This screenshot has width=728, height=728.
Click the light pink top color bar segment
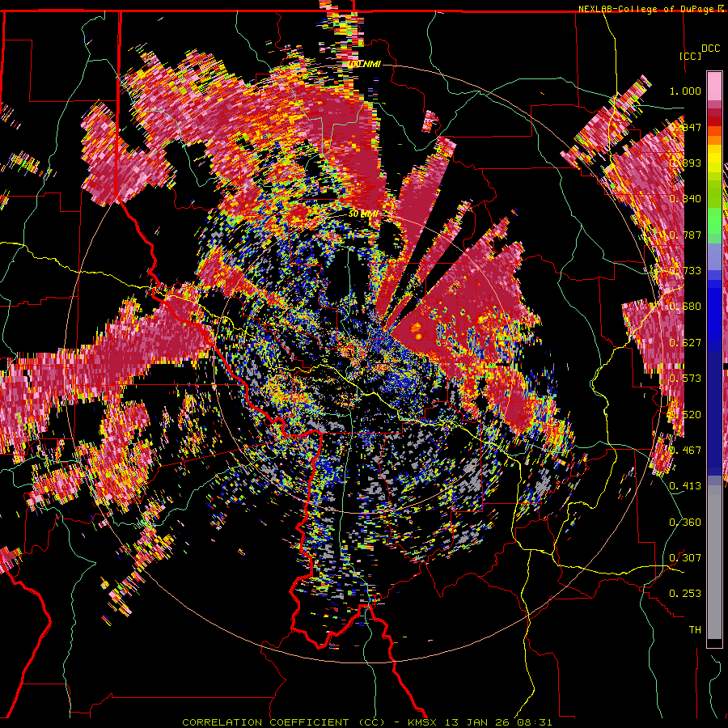coord(714,87)
